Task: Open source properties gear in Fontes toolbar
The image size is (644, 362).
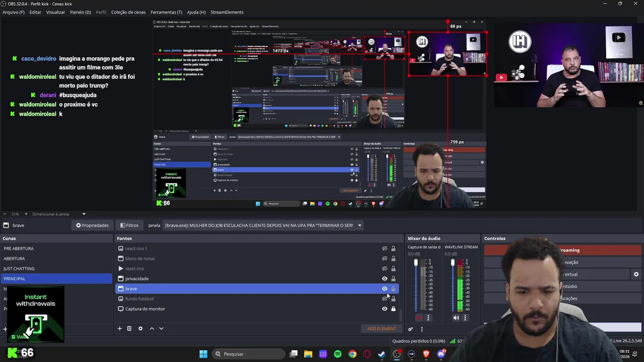Action: click(x=140, y=328)
